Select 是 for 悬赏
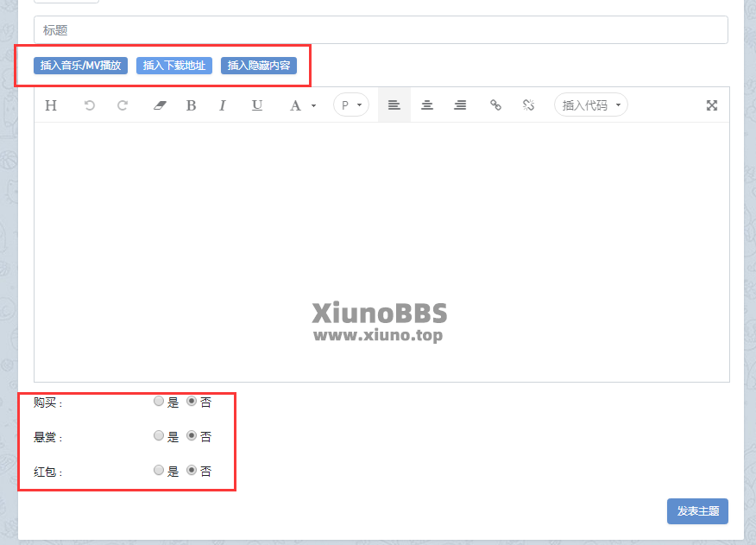 (x=159, y=436)
